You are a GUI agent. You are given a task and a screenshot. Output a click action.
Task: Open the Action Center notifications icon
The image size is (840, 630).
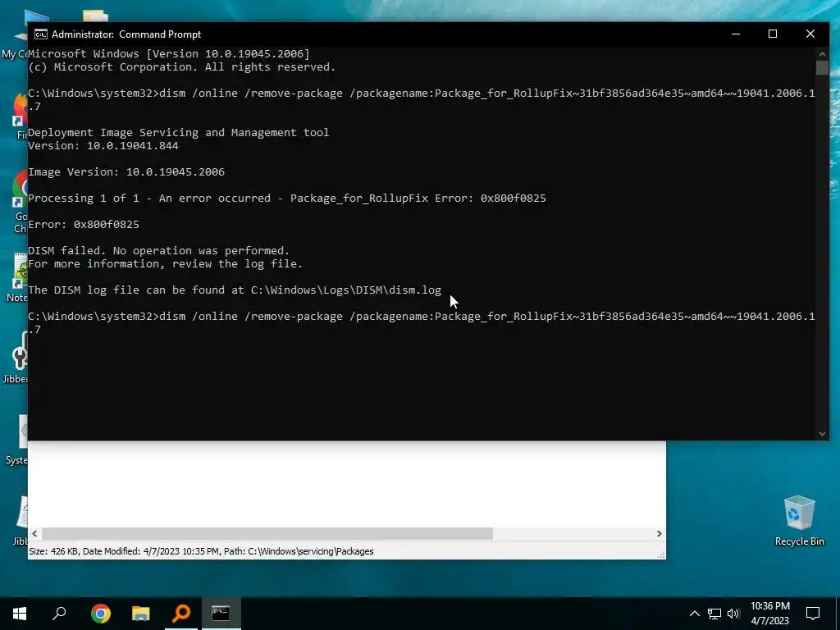[x=813, y=614]
